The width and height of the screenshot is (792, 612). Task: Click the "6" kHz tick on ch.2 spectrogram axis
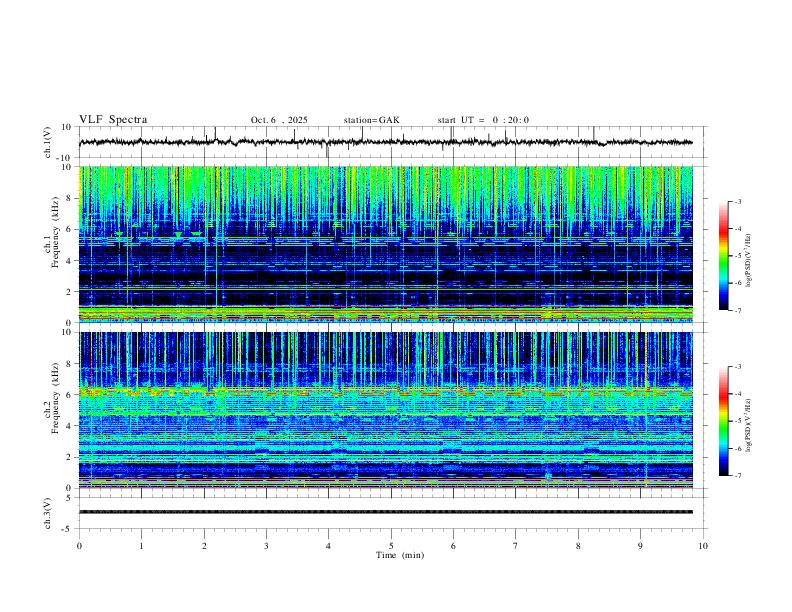tap(69, 395)
